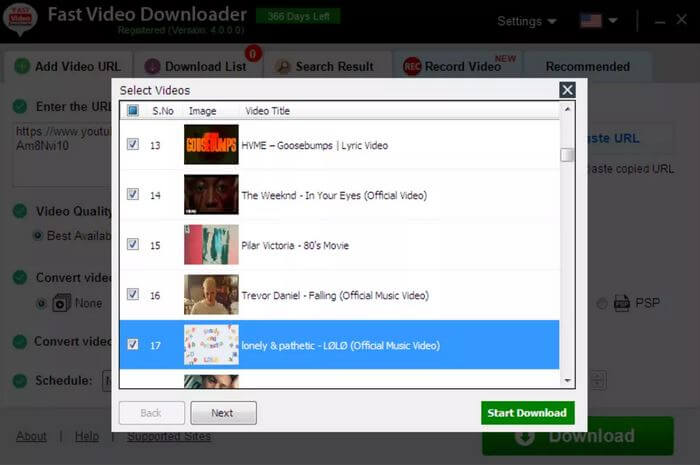Click The Weeknd In Your Eyes thumbnail

click(211, 195)
